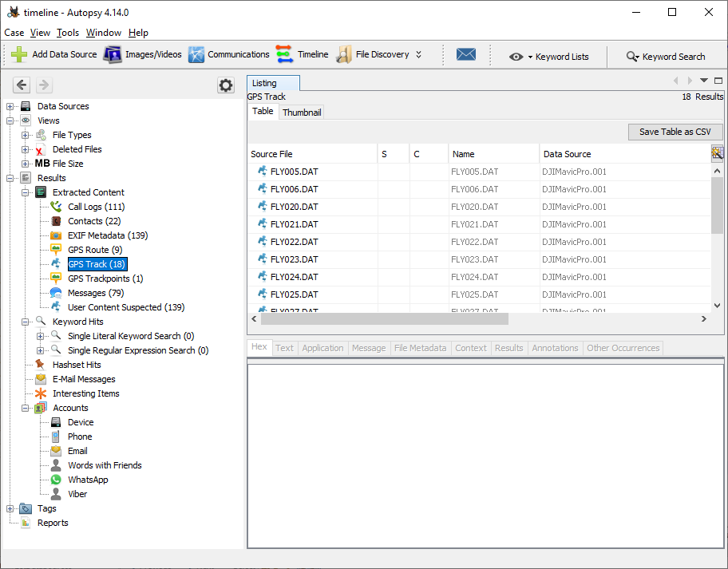Click the envelope email icon in toolbar

466,55
